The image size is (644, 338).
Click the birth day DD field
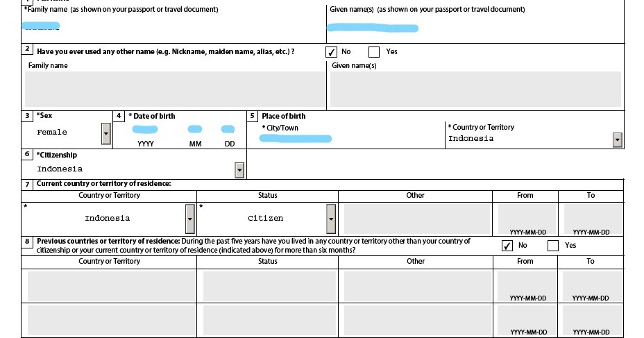pos(228,129)
